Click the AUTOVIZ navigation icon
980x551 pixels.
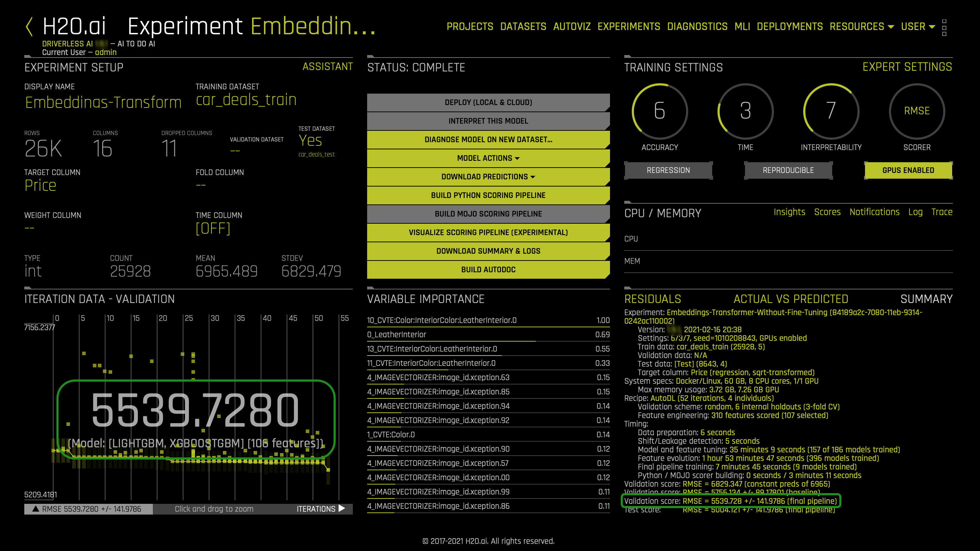[x=571, y=27]
